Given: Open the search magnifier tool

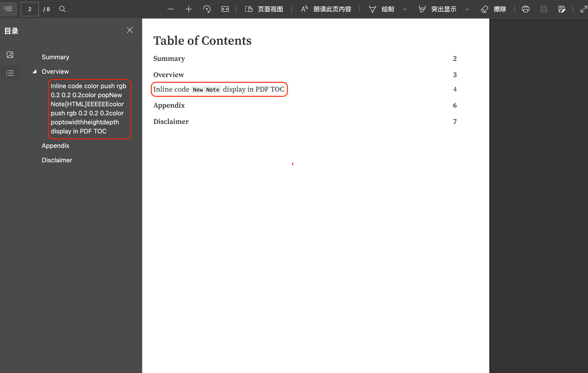Looking at the screenshot, I should pos(62,9).
